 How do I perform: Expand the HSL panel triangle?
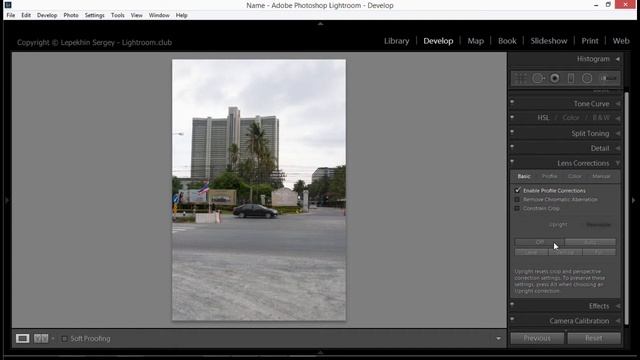pos(618,118)
